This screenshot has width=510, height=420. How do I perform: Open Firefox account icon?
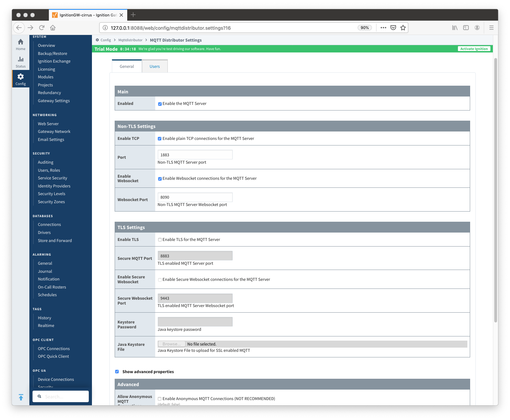click(477, 28)
